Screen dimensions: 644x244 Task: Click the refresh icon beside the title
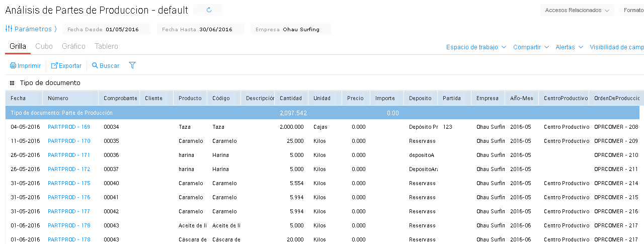tap(209, 10)
